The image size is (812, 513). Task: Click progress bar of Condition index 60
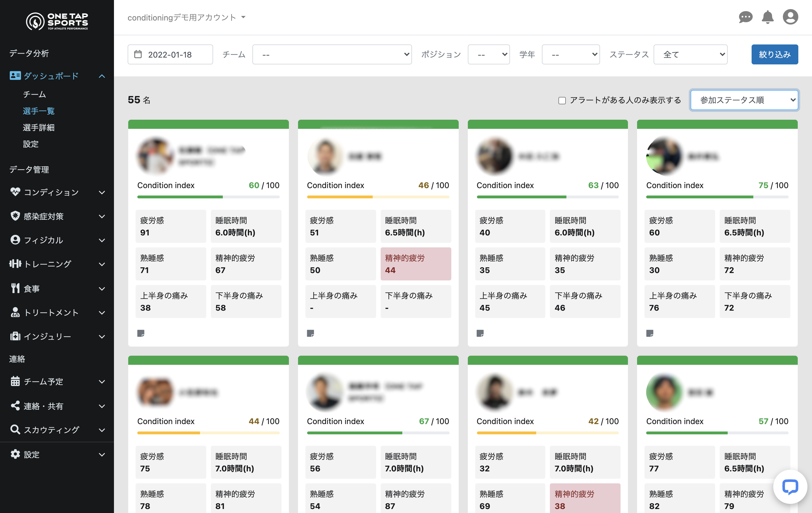[x=208, y=197]
